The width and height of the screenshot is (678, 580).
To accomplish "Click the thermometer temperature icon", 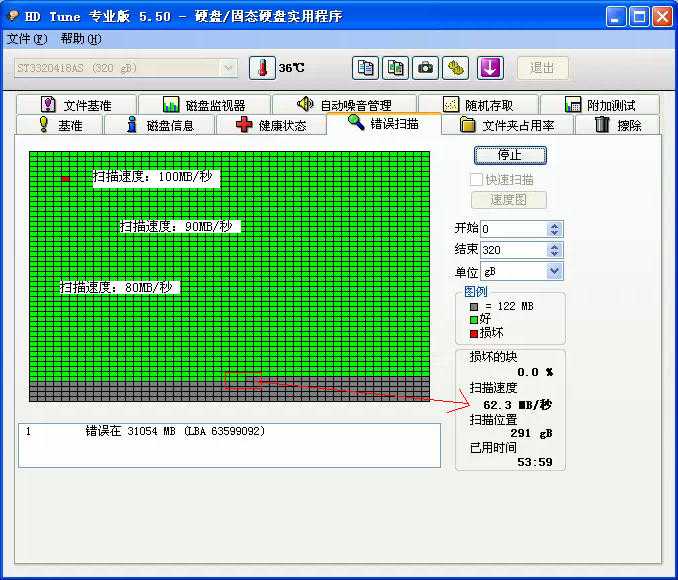I will coord(262,68).
